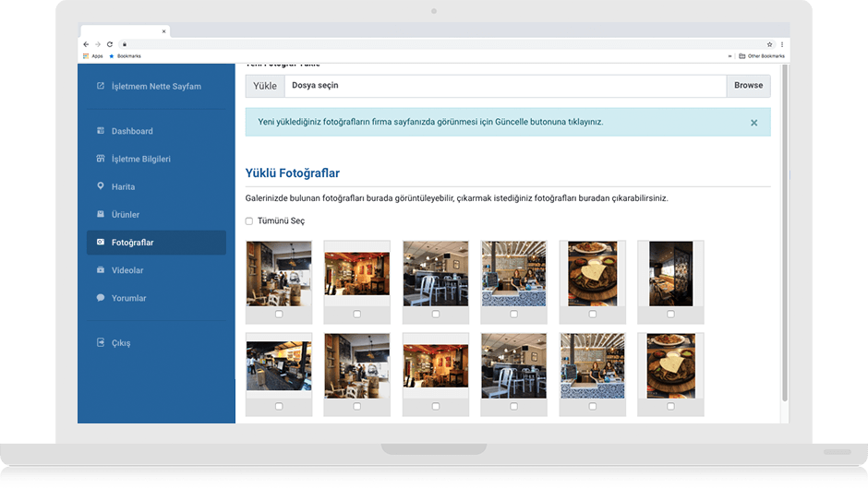The height and width of the screenshot is (488, 868).
Task: Click the İşletme Bilgileri store icon
Action: (x=101, y=159)
